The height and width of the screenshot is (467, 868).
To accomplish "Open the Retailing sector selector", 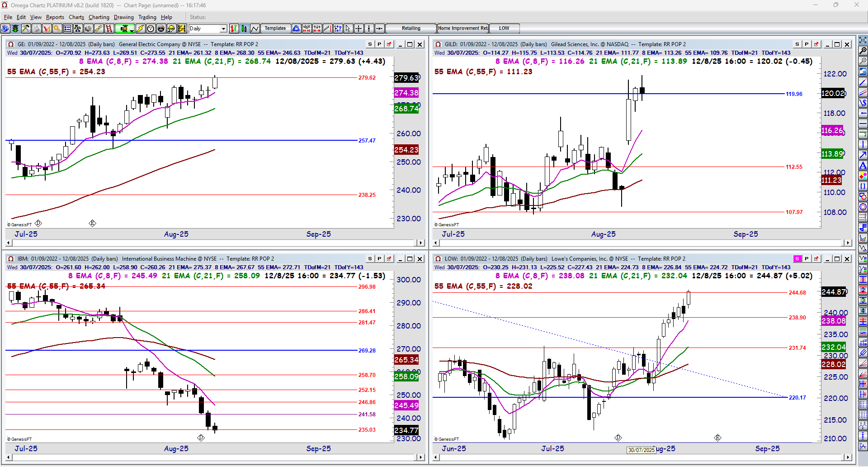I will 411,29.
